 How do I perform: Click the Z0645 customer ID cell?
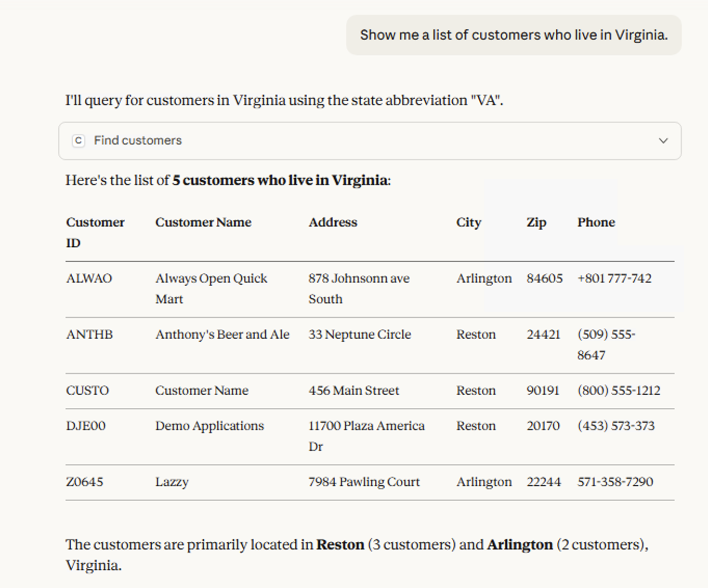click(x=85, y=482)
